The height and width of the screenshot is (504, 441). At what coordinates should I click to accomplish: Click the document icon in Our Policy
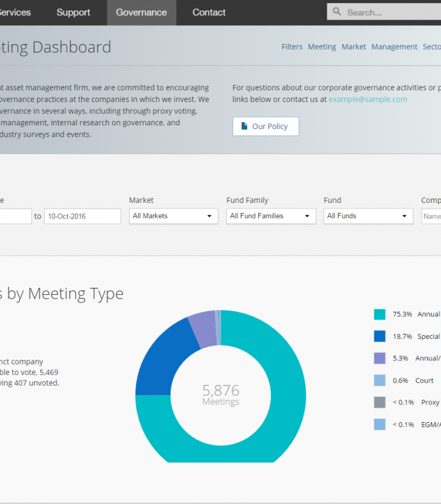tap(244, 127)
